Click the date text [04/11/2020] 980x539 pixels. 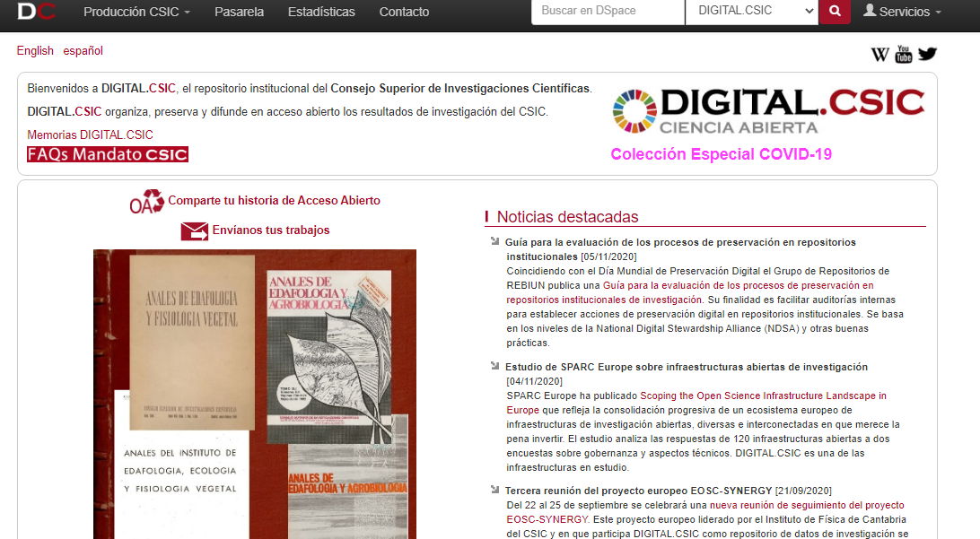(x=534, y=381)
